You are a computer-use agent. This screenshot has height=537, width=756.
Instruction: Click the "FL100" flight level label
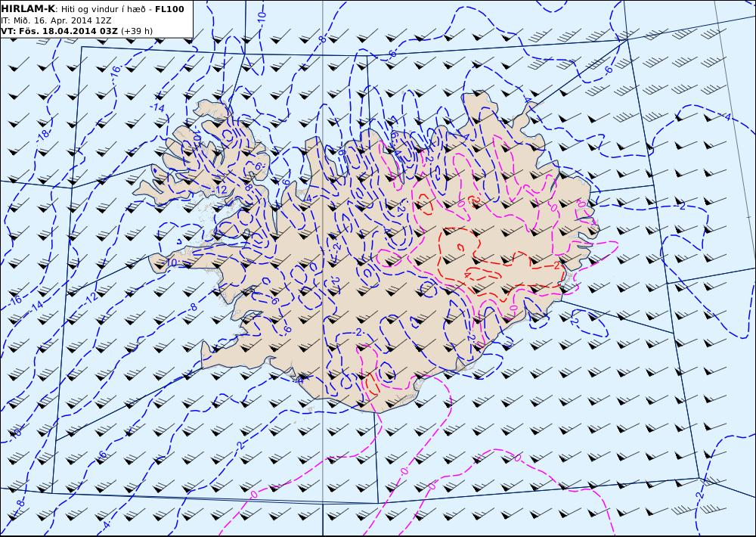click(x=169, y=9)
